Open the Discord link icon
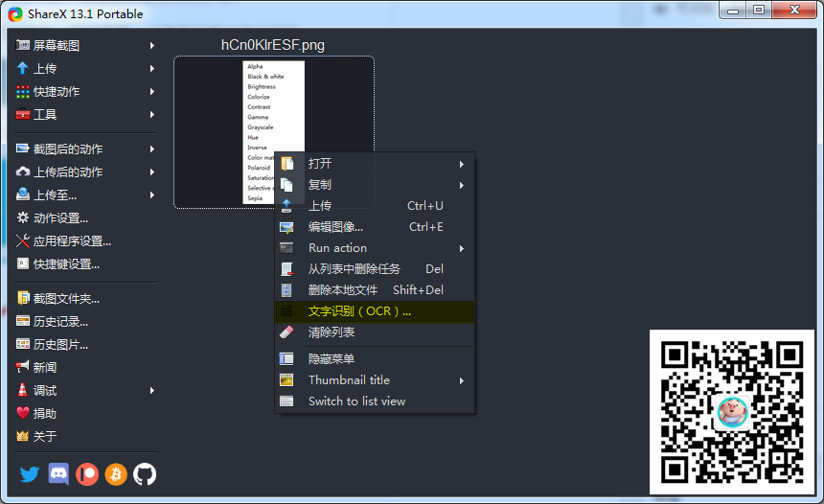 pyautogui.click(x=58, y=474)
